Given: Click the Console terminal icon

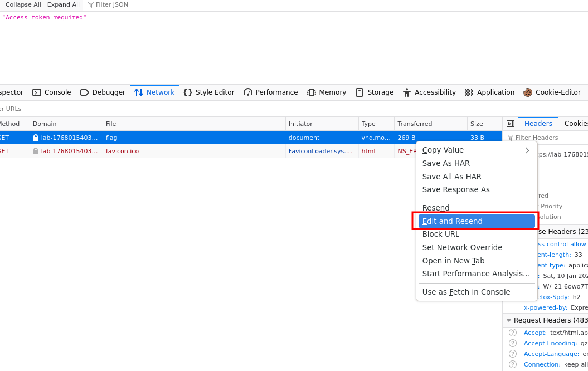Looking at the screenshot, I should [x=37, y=92].
